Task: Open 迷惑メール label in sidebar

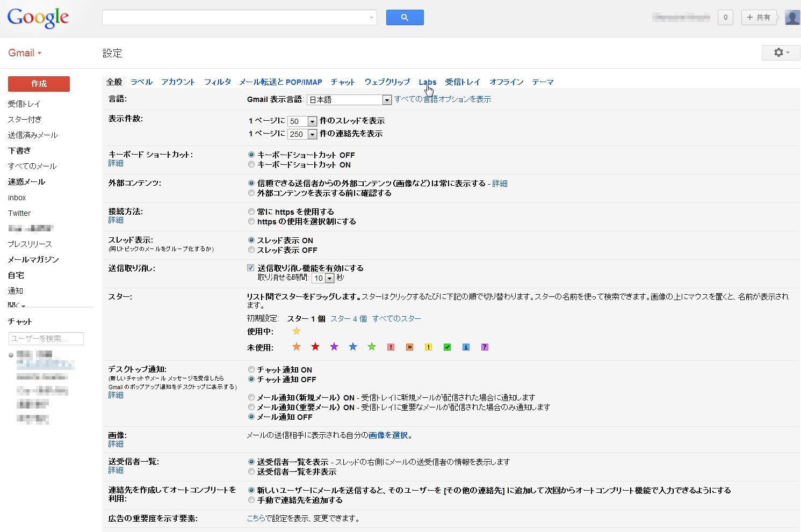Action: (26, 181)
